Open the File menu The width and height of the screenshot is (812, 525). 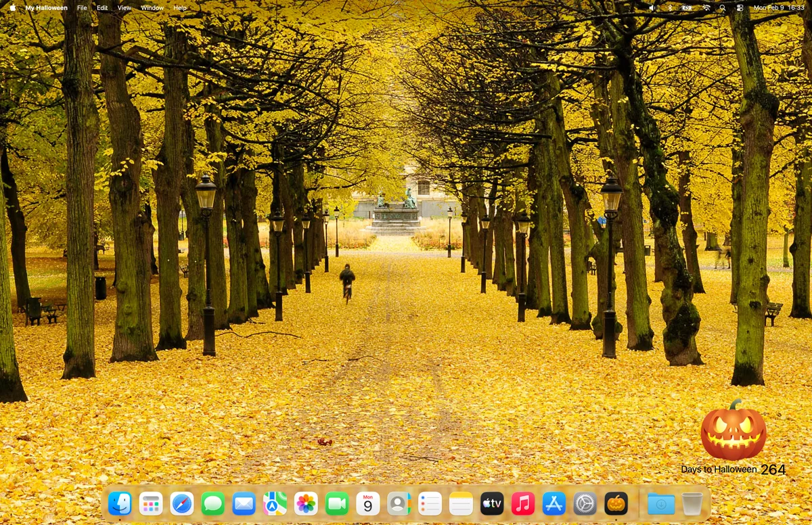82,8
